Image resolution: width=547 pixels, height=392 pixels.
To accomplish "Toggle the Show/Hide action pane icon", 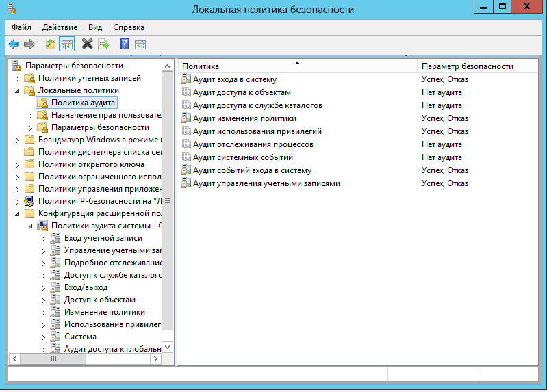I will tap(140, 44).
